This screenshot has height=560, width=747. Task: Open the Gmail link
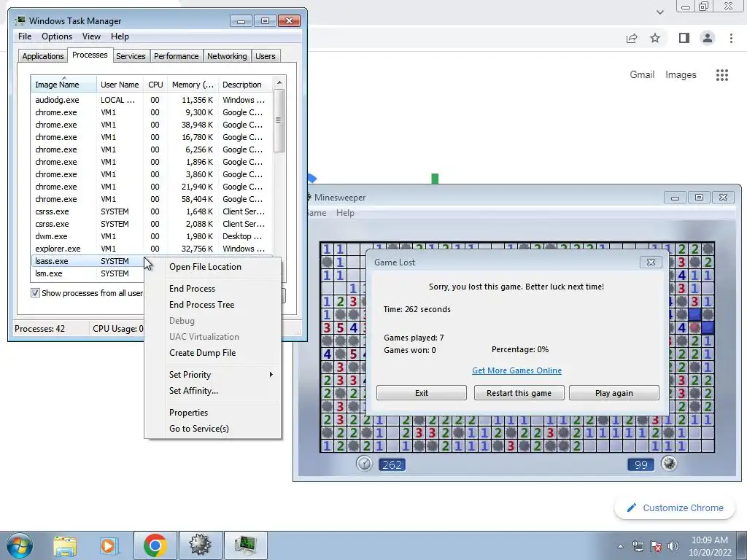coord(642,75)
